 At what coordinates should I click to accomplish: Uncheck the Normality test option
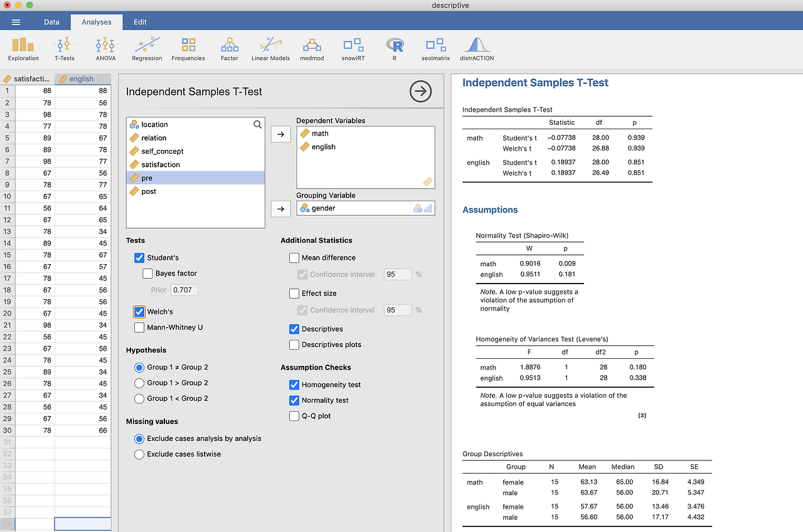pyautogui.click(x=294, y=400)
